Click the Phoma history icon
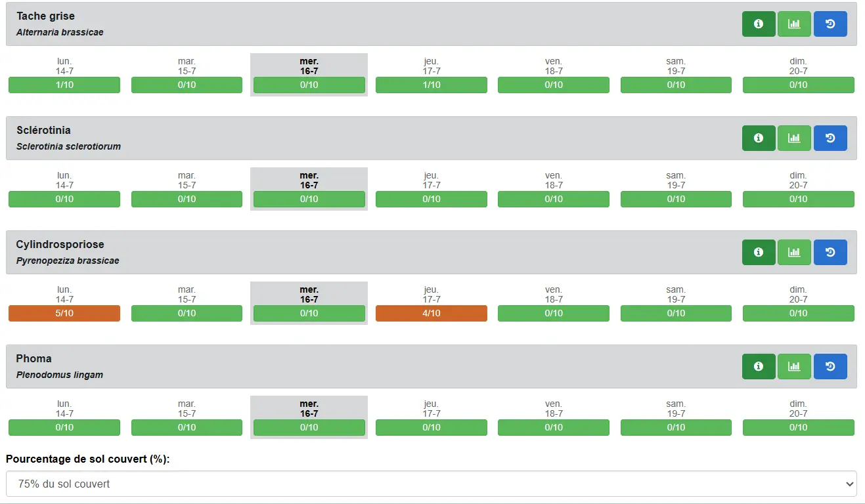 coord(830,367)
